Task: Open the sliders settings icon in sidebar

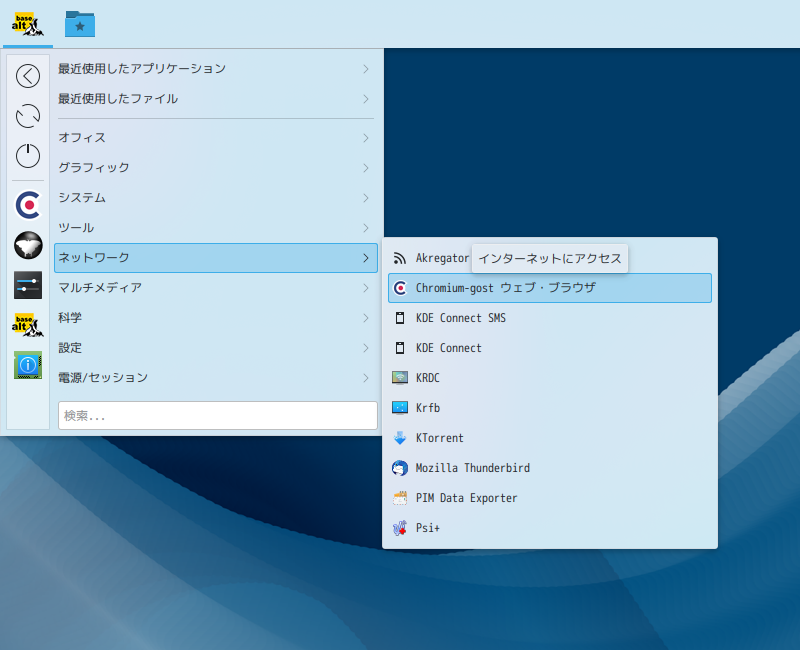Action: 28,285
